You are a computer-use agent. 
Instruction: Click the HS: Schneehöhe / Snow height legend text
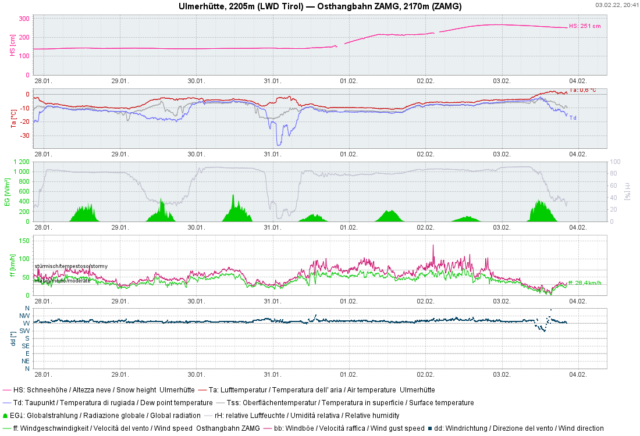tap(104, 390)
